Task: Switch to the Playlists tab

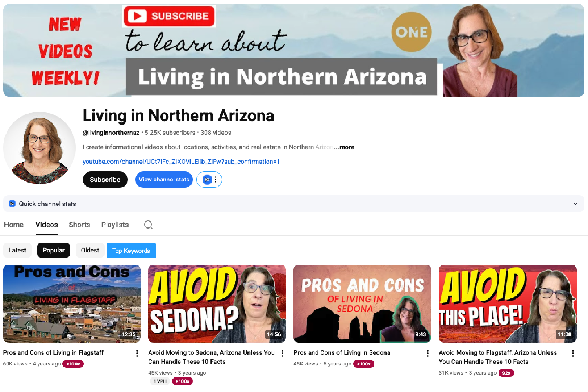Action: tap(115, 225)
